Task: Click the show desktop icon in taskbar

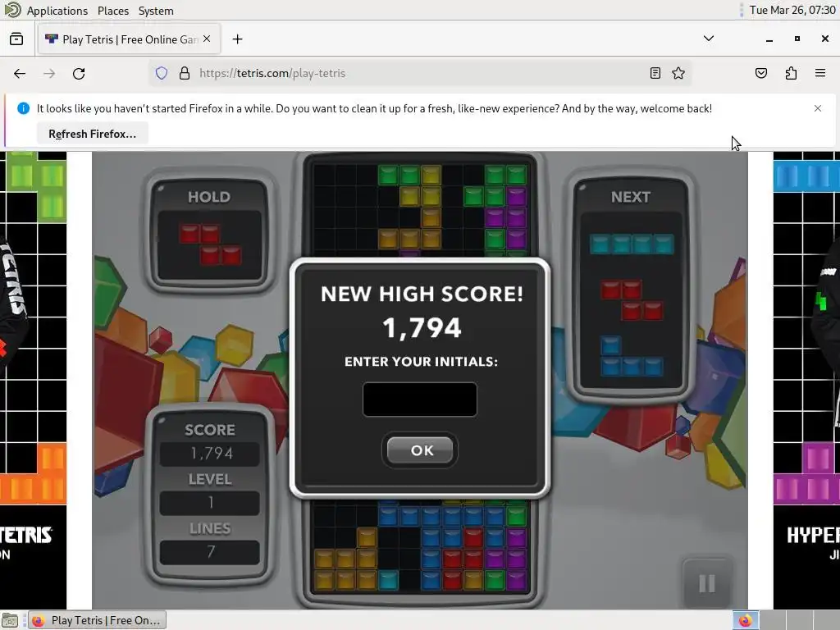Action: click(10, 620)
